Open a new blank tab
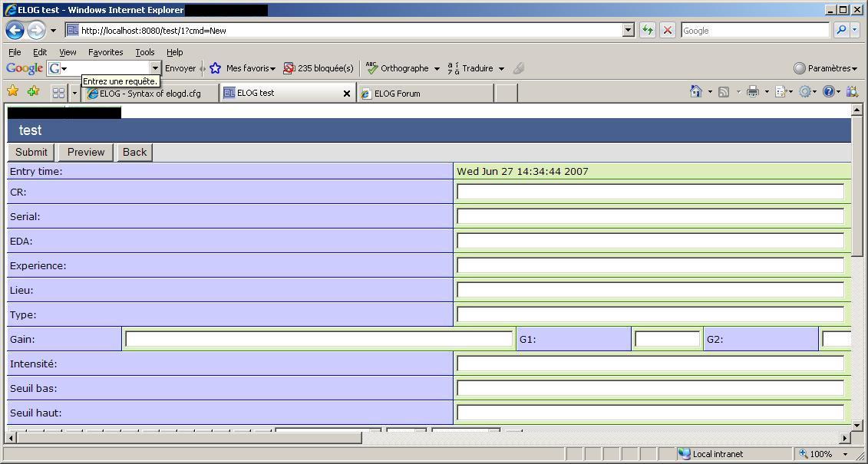The height and width of the screenshot is (464, 868). click(x=506, y=94)
